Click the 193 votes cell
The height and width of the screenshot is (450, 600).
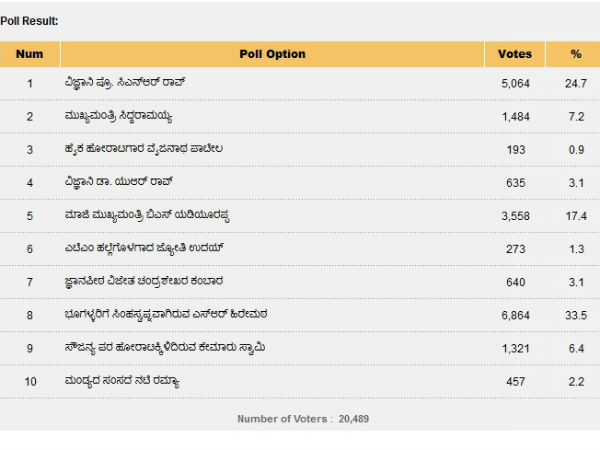pyautogui.click(x=515, y=149)
